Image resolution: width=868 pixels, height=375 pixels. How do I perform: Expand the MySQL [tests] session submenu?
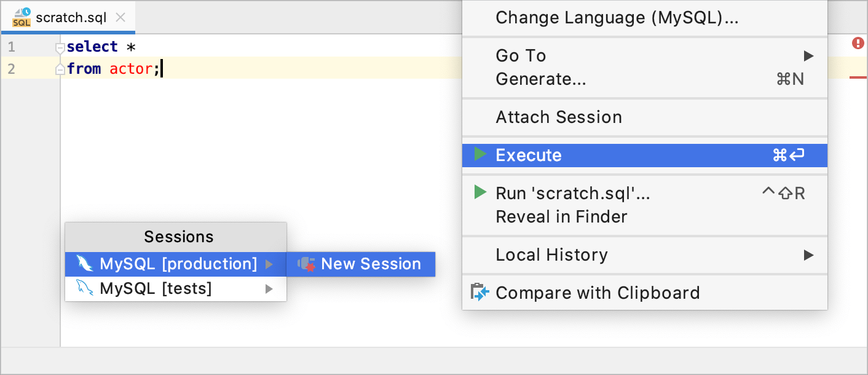point(269,287)
